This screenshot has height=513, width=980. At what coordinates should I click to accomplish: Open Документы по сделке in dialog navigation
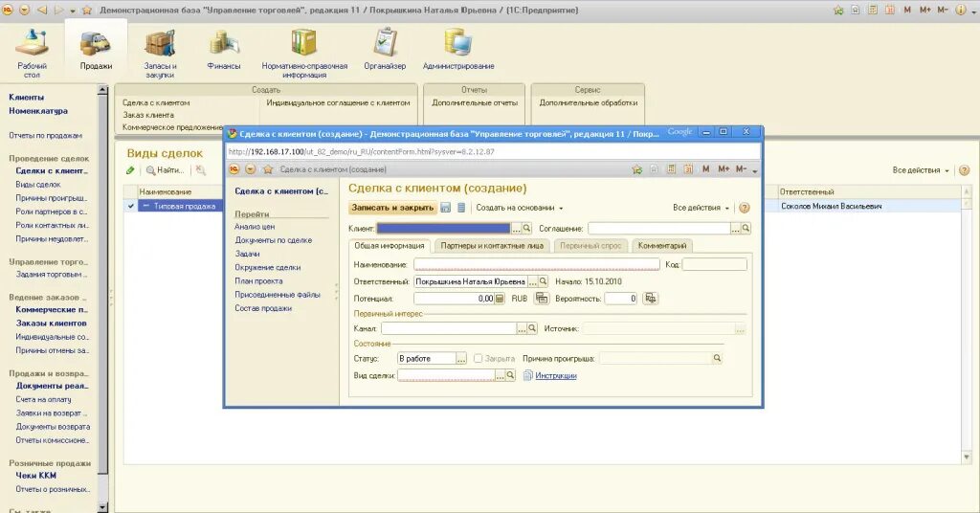[x=273, y=240]
